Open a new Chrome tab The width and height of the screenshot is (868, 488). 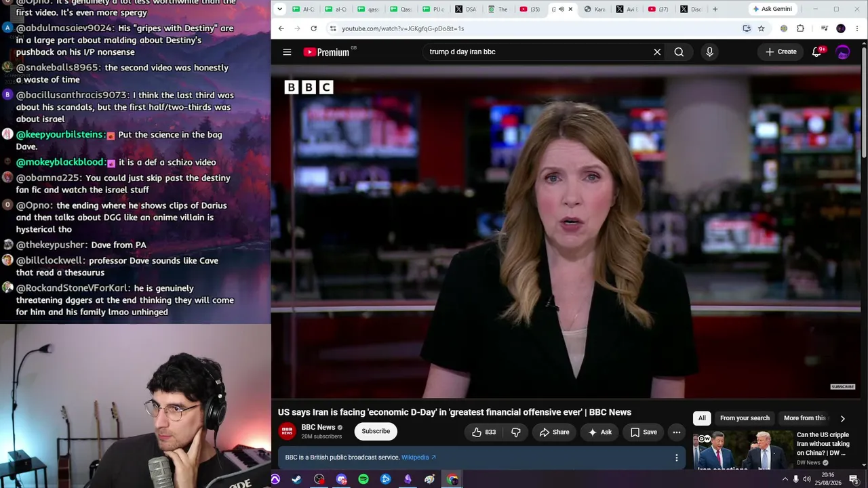715,9
